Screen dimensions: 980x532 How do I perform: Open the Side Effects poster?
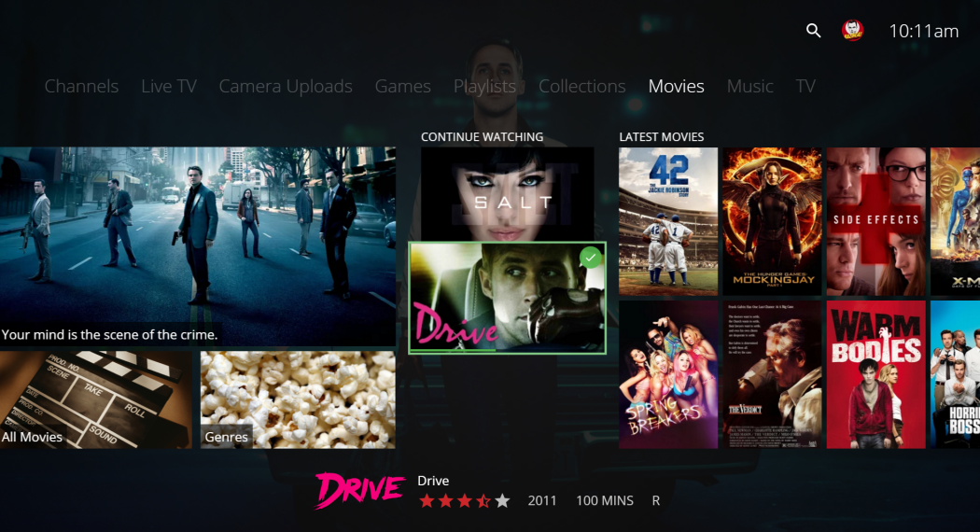[x=875, y=221]
